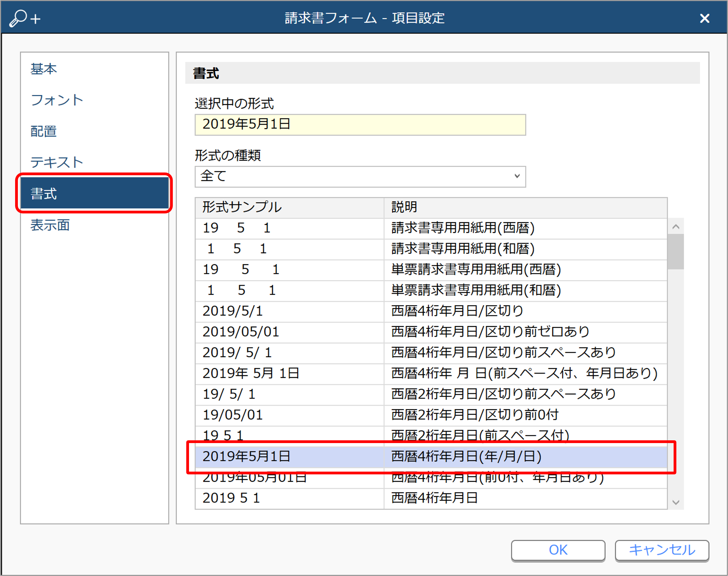This screenshot has width=728, height=576.
Task: Click the magnifier zoom-in icon in title bar
Action: pyautogui.click(x=25, y=18)
